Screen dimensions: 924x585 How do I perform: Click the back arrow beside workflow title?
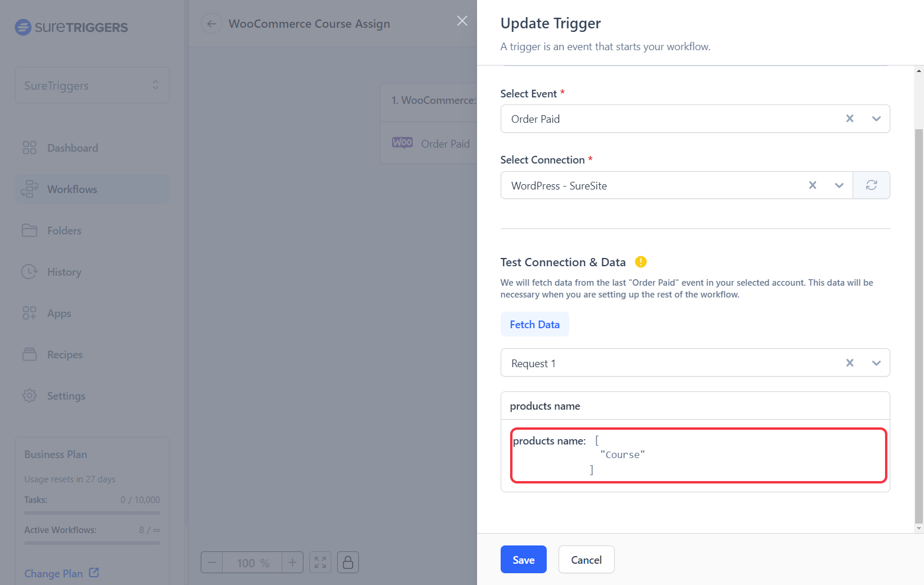click(x=211, y=24)
